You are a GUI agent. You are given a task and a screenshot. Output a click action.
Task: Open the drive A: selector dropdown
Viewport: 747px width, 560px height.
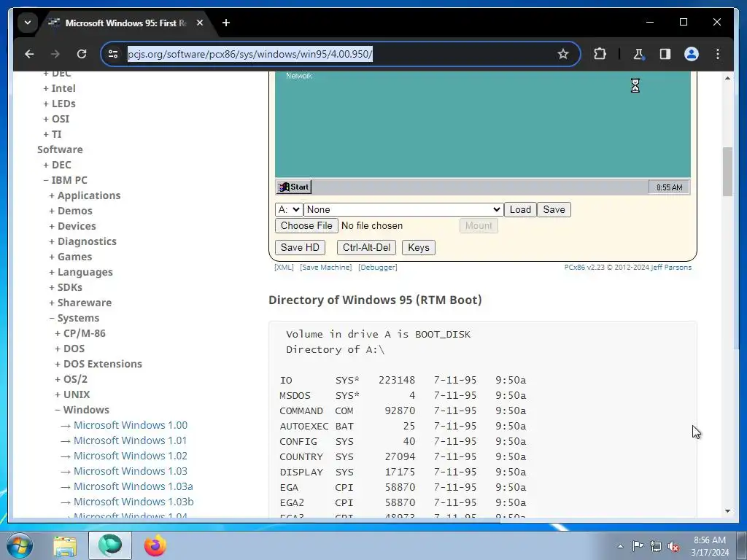coord(289,209)
